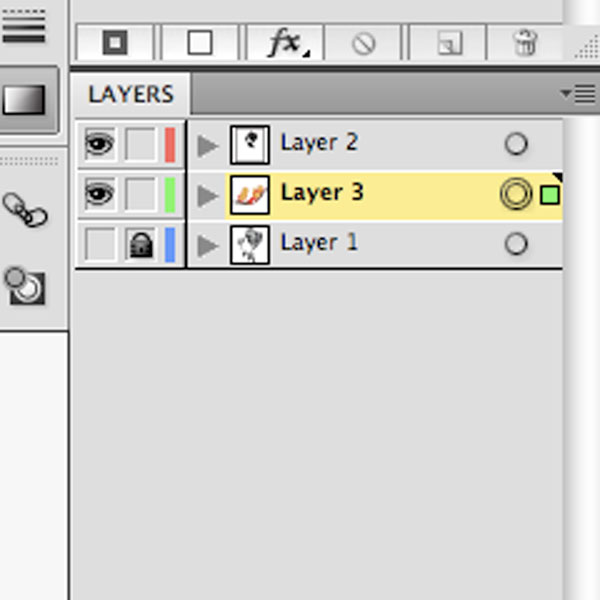Expand Layer 2 disclosure triangle

pyautogui.click(x=208, y=146)
